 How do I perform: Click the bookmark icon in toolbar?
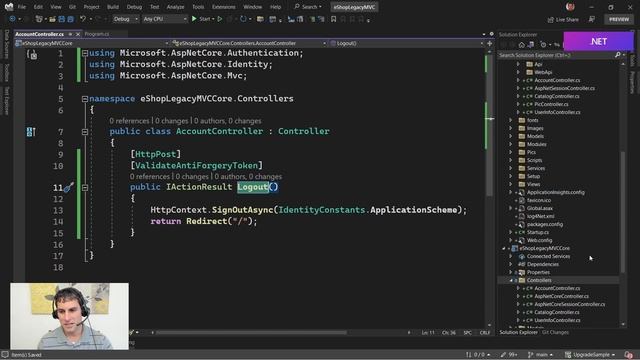click(x=333, y=19)
